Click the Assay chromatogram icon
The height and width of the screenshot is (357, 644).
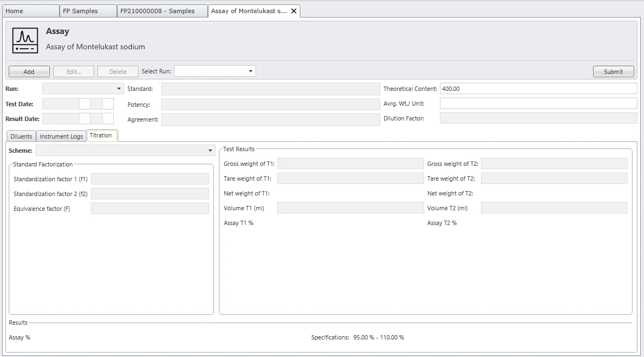point(25,41)
